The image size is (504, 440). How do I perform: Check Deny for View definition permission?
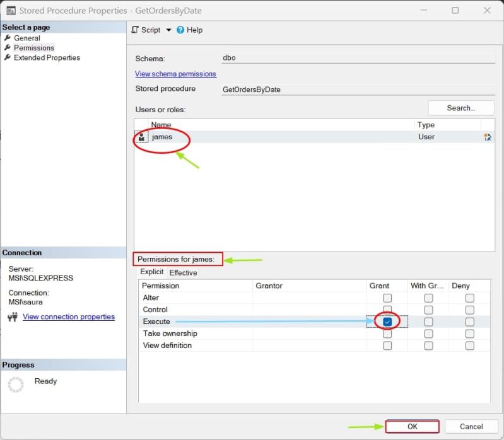(469, 345)
